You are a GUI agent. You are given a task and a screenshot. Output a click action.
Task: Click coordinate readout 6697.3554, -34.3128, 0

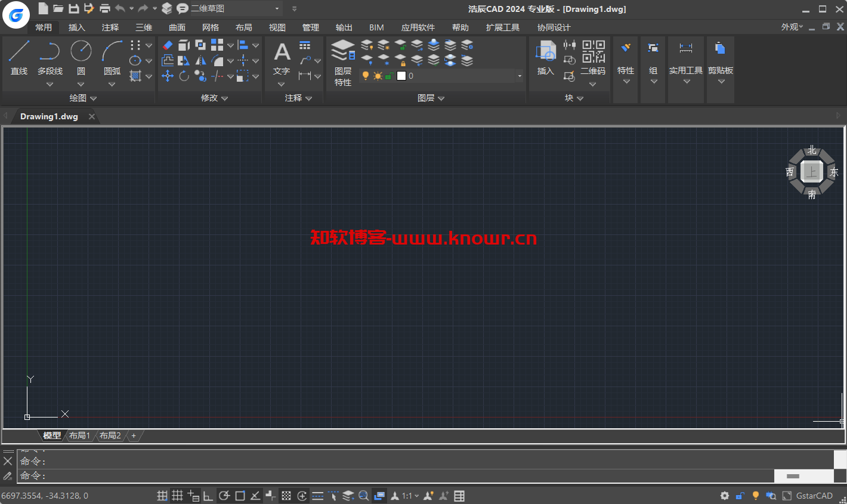coord(45,496)
